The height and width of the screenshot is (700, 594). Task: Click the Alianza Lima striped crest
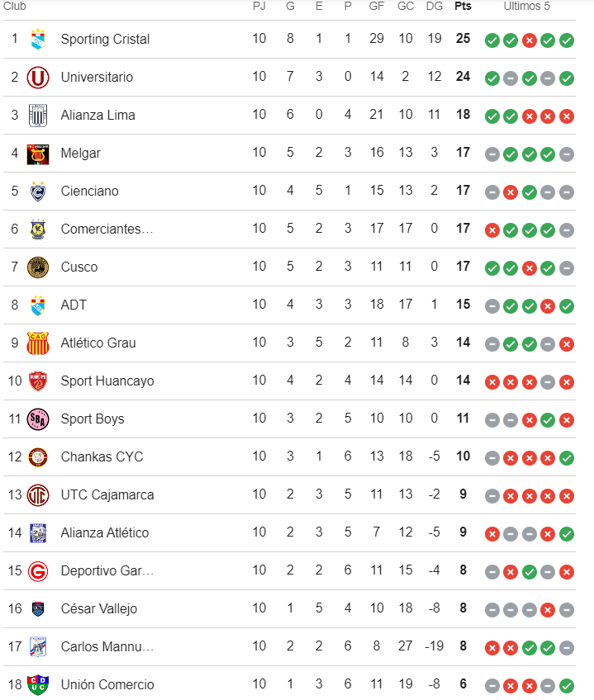(x=37, y=116)
